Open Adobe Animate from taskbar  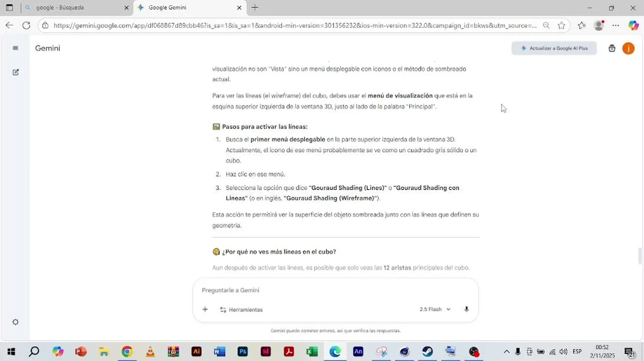(358, 352)
